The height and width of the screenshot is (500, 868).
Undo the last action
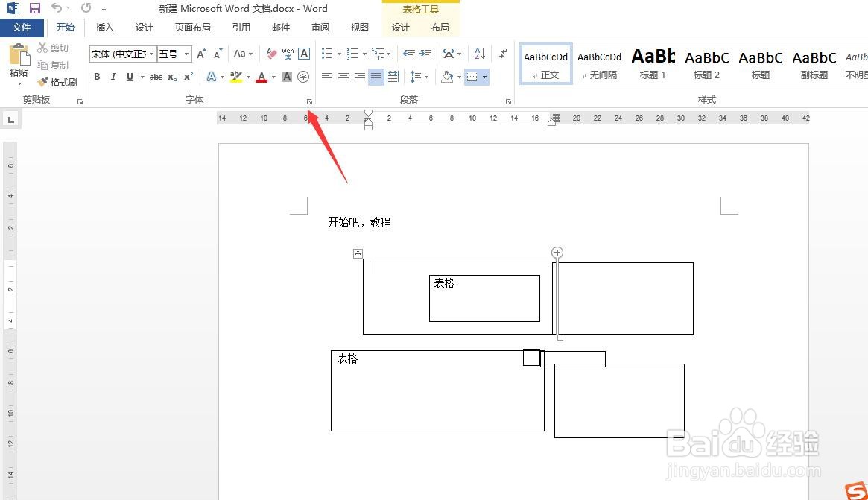57,7
